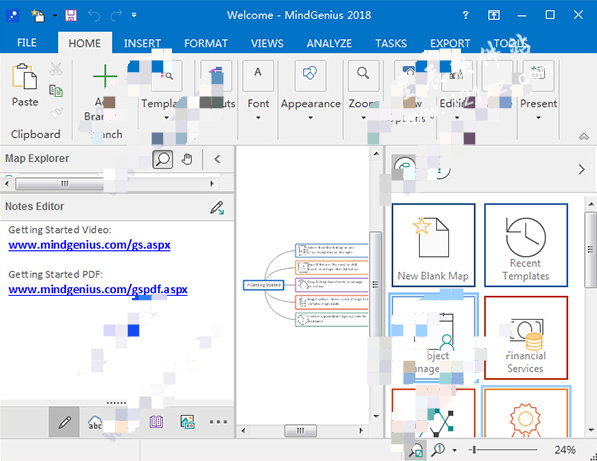Click the Copy icon in Clipboard group
The height and width of the screenshot is (461, 597).
(x=56, y=91)
